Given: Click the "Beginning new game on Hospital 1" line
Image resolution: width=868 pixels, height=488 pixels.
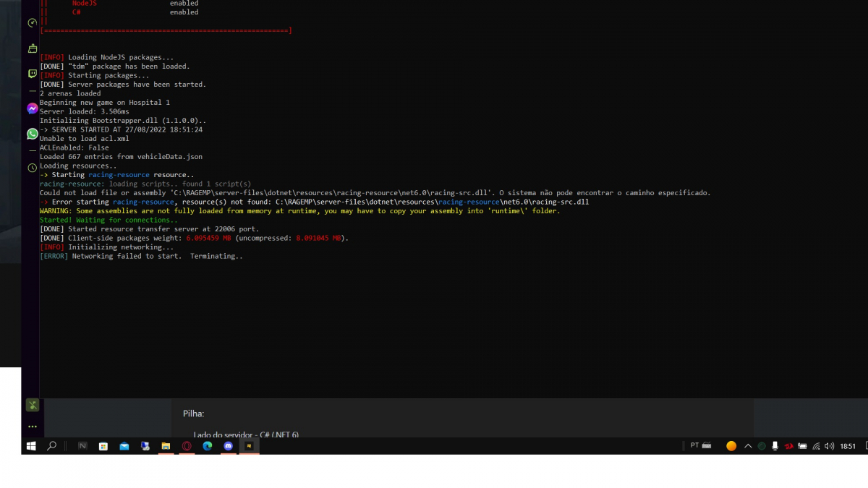Looking at the screenshot, I should pos(105,103).
